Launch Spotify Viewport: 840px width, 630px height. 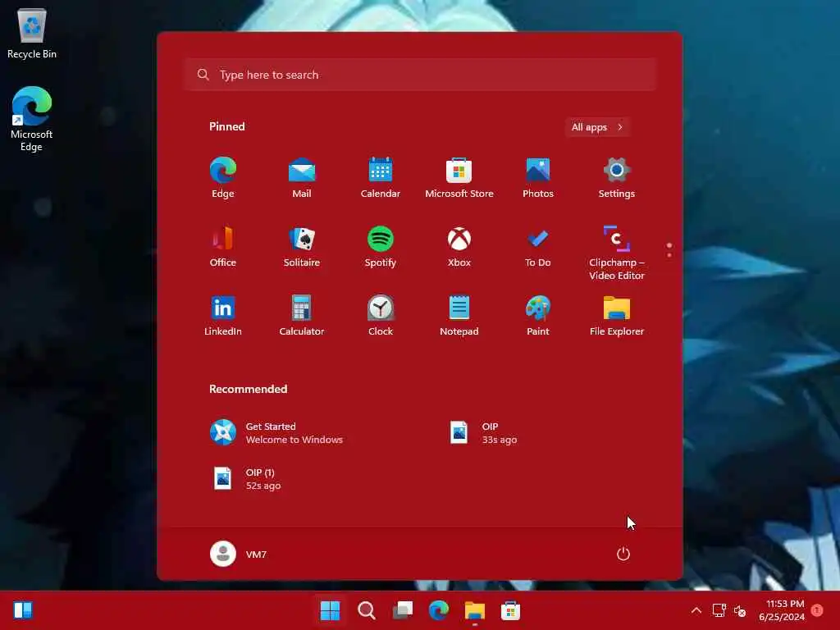[x=381, y=247]
